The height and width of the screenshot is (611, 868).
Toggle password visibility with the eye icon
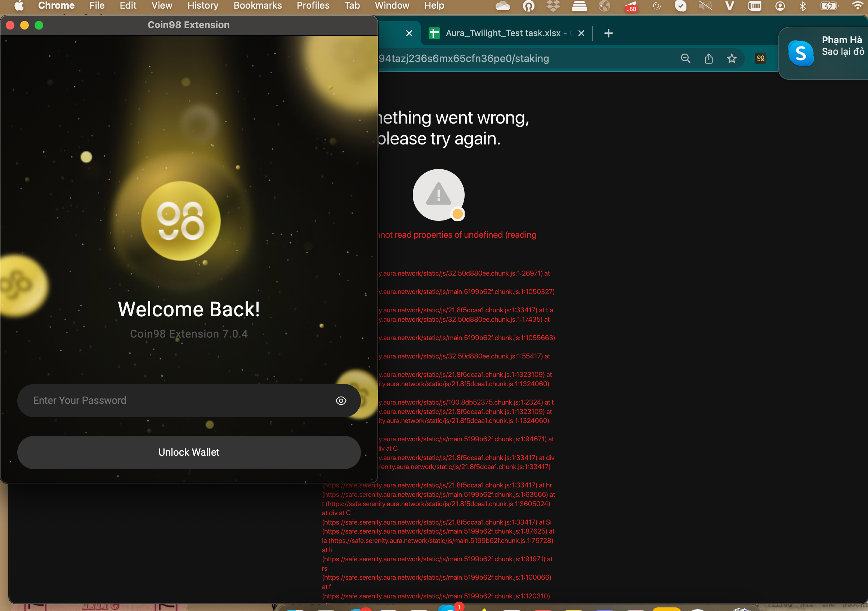click(341, 400)
